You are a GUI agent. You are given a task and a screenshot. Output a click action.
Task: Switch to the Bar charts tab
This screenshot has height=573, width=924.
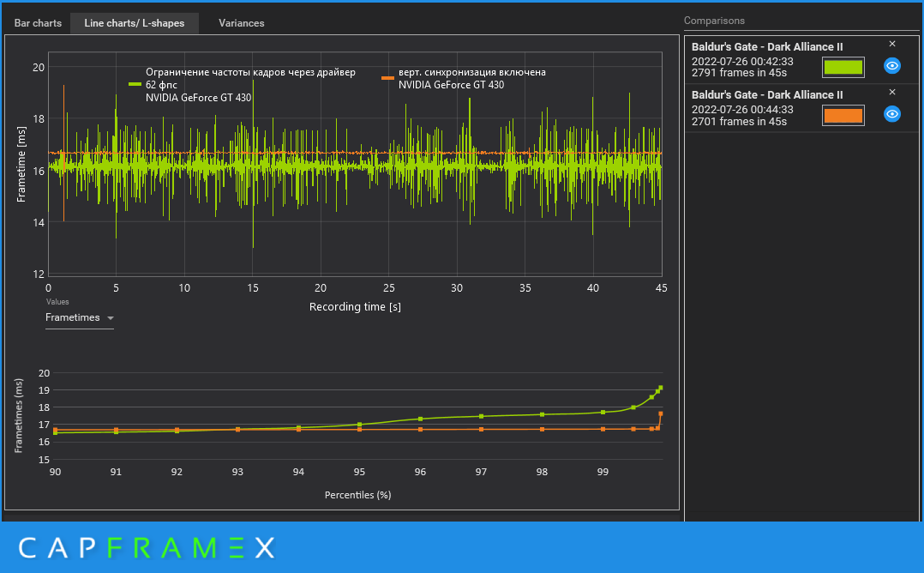tap(38, 23)
